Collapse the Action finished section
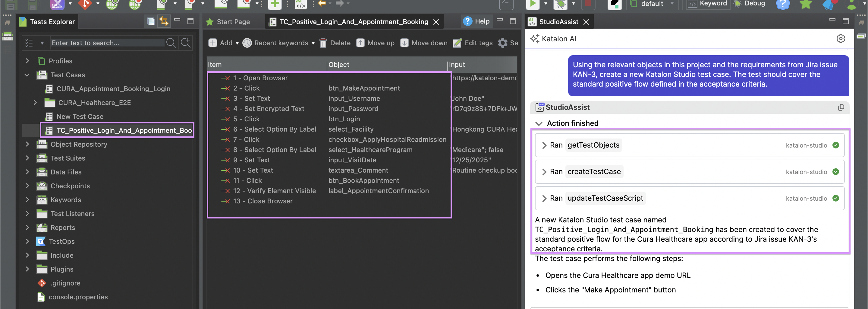The height and width of the screenshot is (309, 868). [539, 123]
